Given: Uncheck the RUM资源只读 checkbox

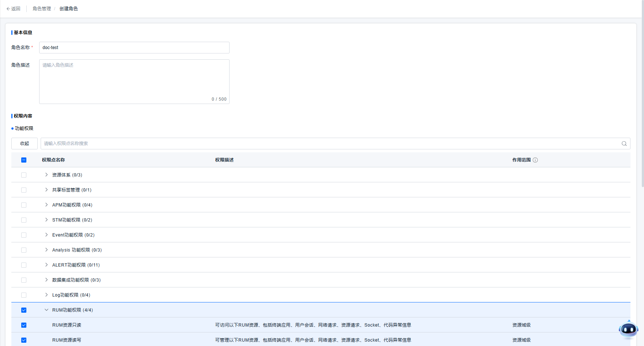Looking at the screenshot, I should click(24, 325).
